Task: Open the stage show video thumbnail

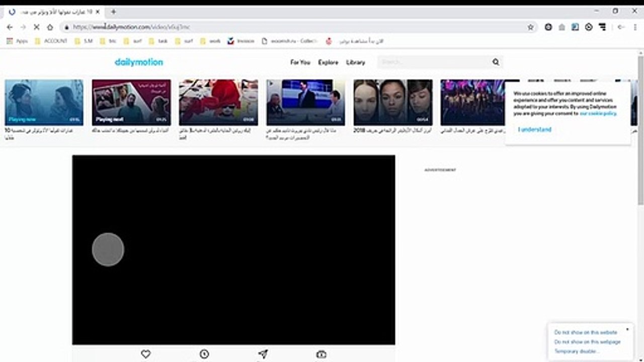Action: (x=473, y=102)
